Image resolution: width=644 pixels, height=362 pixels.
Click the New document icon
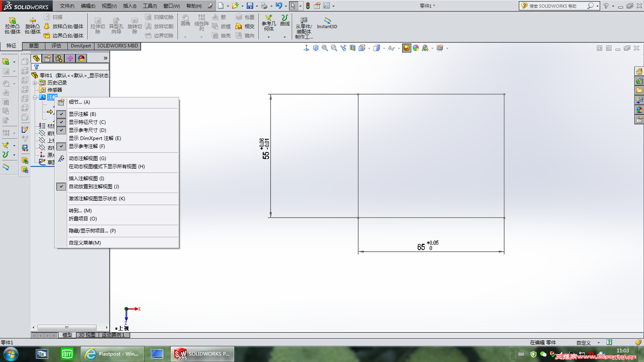[221, 6]
